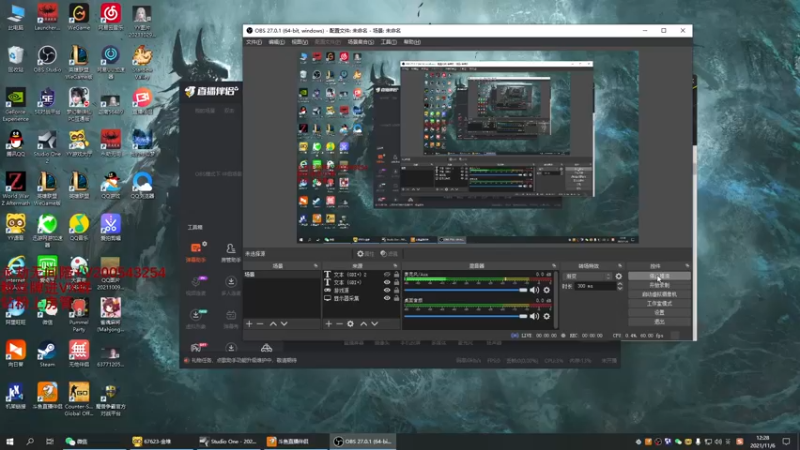
Task: Open Steam desktop shortcut
Action: (x=47, y=354)
